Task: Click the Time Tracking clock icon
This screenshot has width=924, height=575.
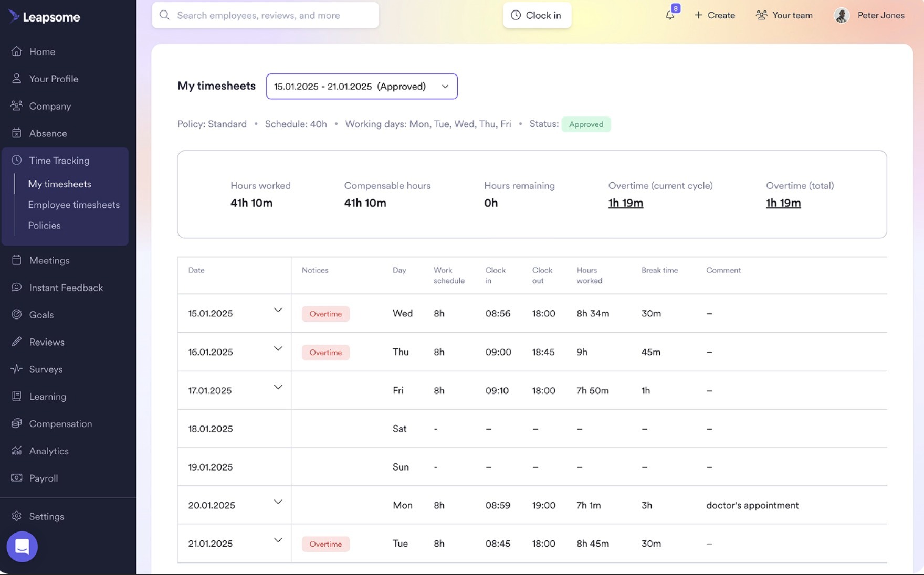Action: point(17,160)
